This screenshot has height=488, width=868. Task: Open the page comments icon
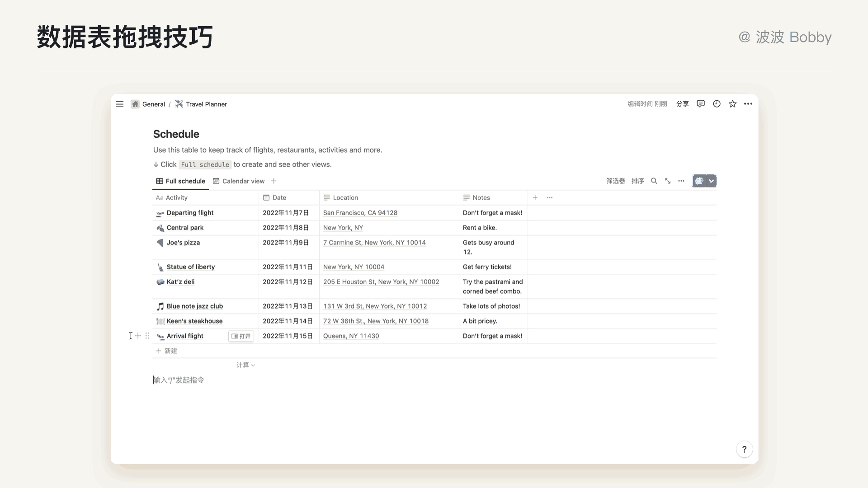point(701,104)
